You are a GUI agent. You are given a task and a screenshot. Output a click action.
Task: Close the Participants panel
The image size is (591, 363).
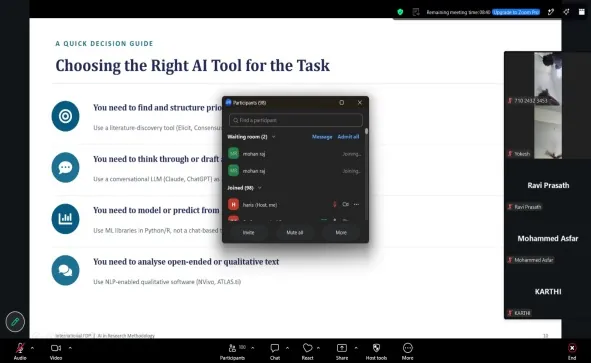[360, 103]
